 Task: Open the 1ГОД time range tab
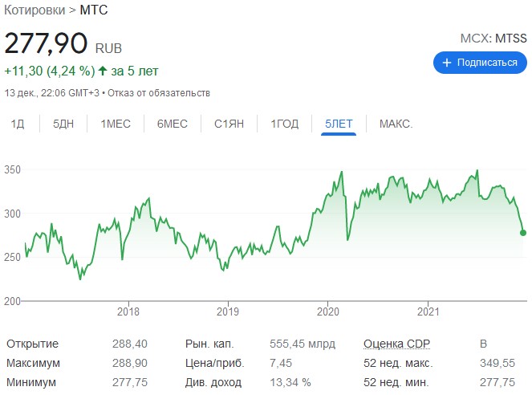click(284, 124)
